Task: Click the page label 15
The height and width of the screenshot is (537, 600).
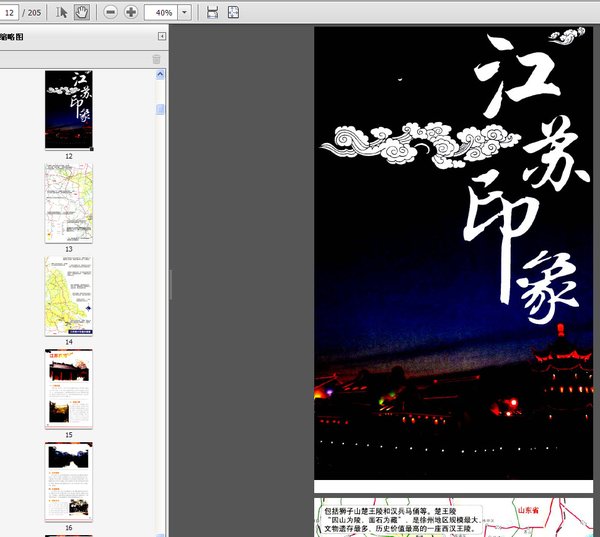Action: pos(69,435)
